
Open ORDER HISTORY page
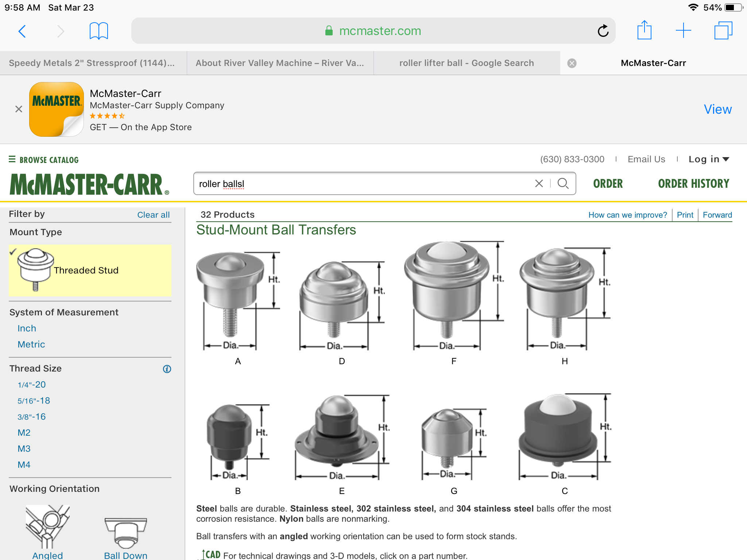[x=694, y=183]
